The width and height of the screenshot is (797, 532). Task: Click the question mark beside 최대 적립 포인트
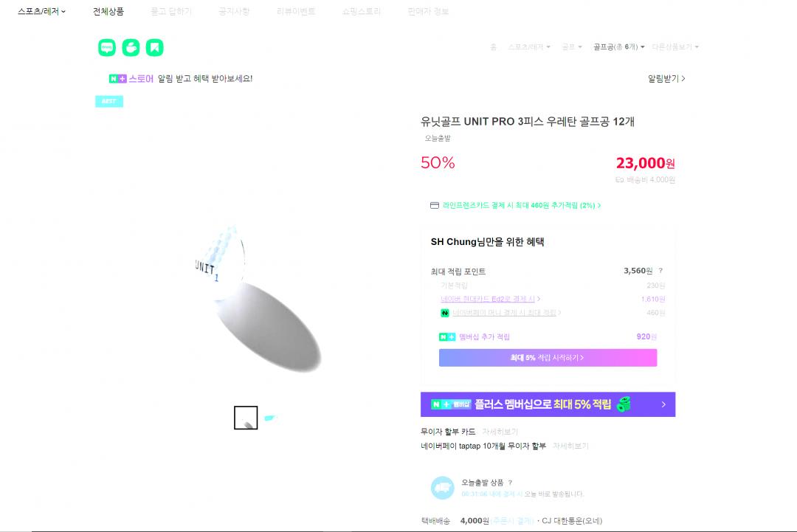(x=660, y=271)
